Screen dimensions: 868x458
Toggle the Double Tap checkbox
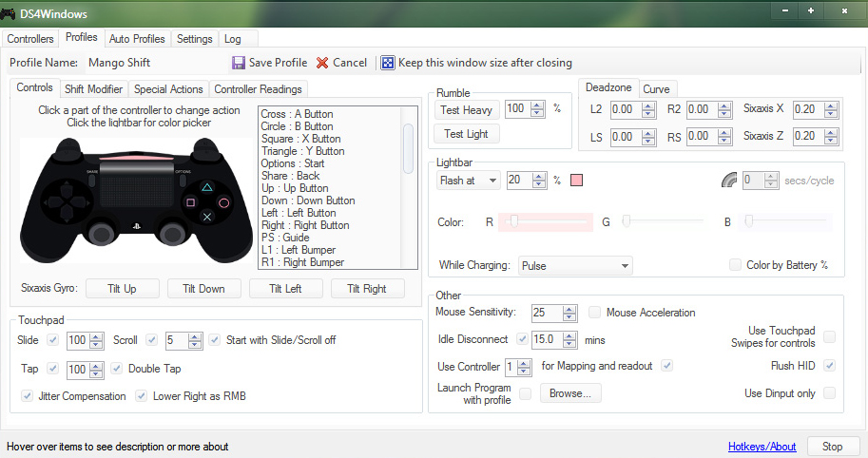tap(117, 368)
